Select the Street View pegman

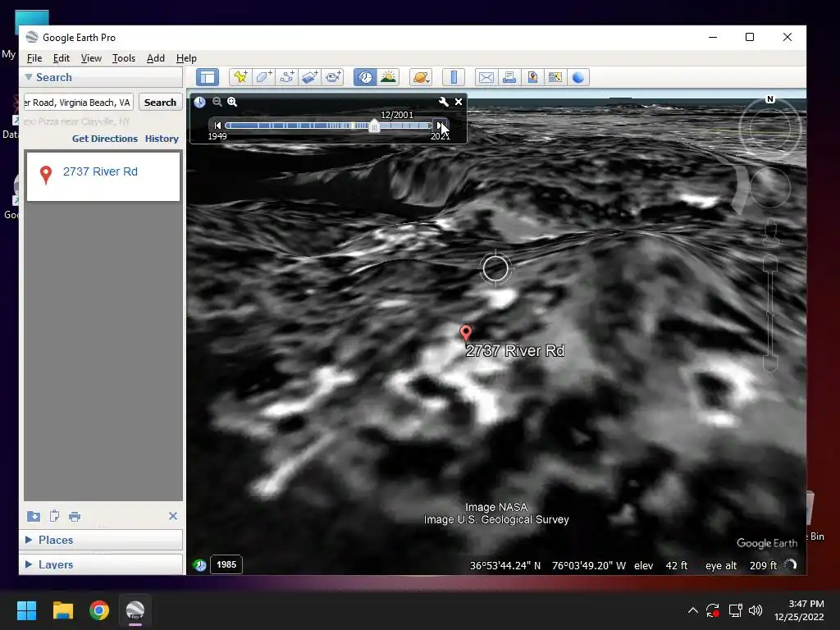770,233
